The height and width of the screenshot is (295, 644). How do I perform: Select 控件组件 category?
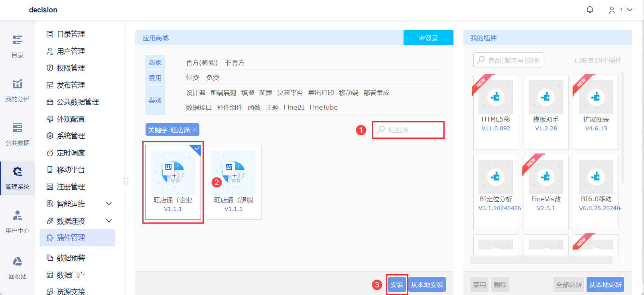[x=230, y=107]
